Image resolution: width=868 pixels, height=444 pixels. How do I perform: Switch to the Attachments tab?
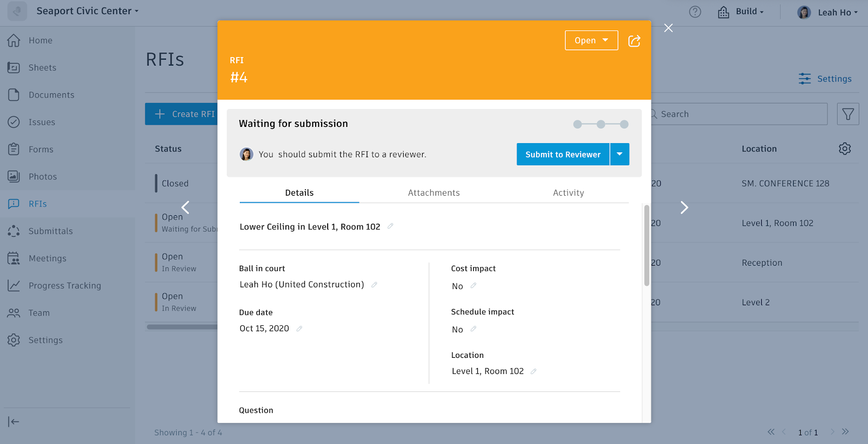[434, 192]
